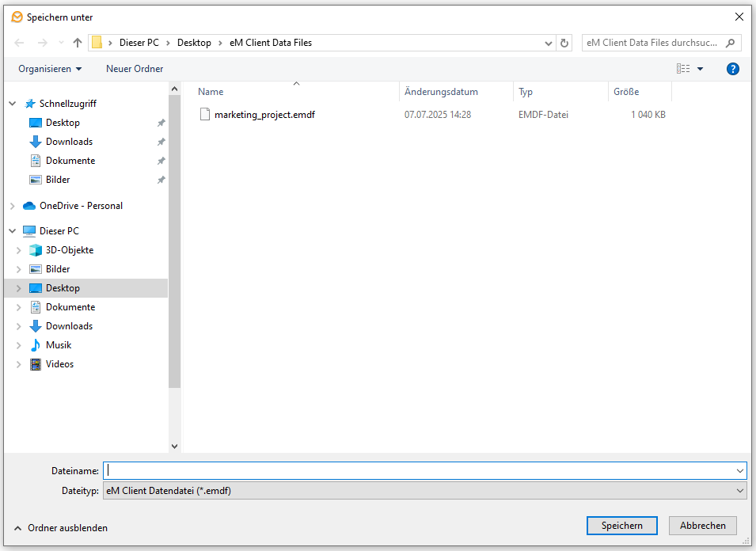Collapse the Schnellzugriff section
756x551 pixels.
[x=12, y=104]
